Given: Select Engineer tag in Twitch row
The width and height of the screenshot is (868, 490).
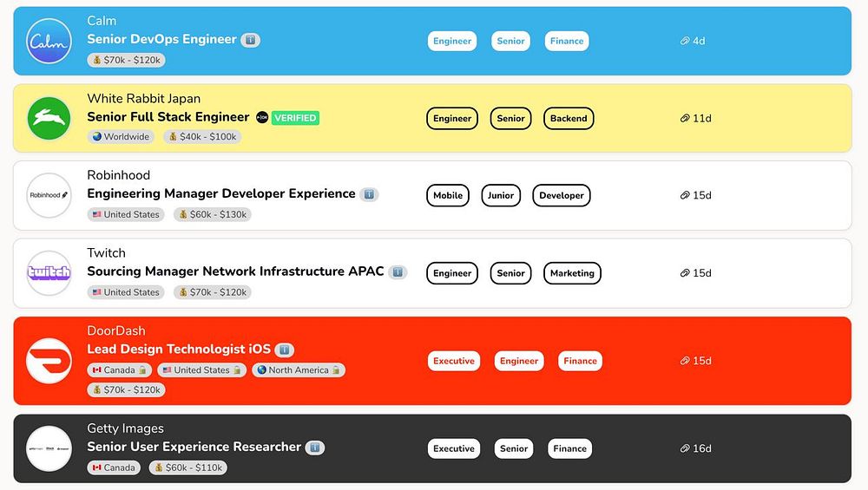Looking at the screenshot, I should [452, 273].
